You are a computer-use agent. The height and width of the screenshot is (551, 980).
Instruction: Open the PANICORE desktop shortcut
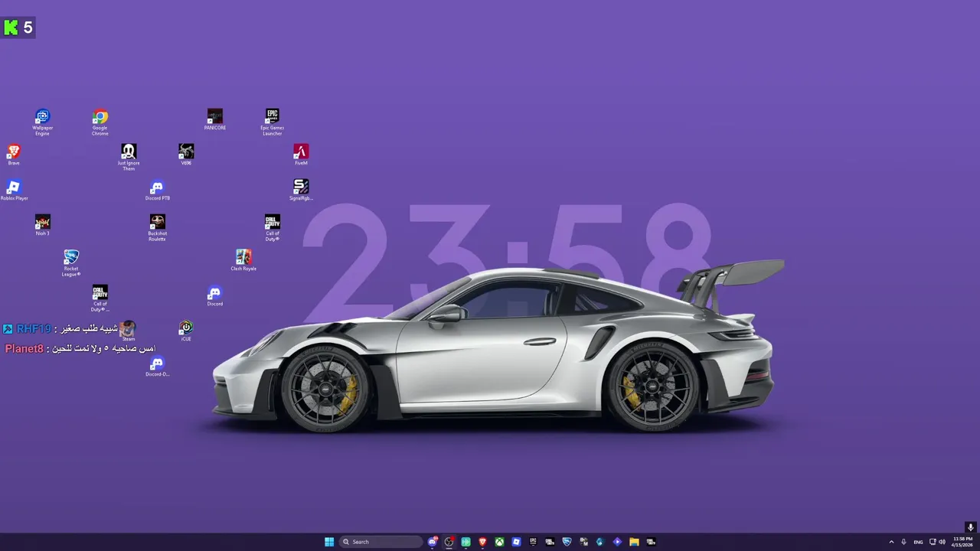point(214,119)
